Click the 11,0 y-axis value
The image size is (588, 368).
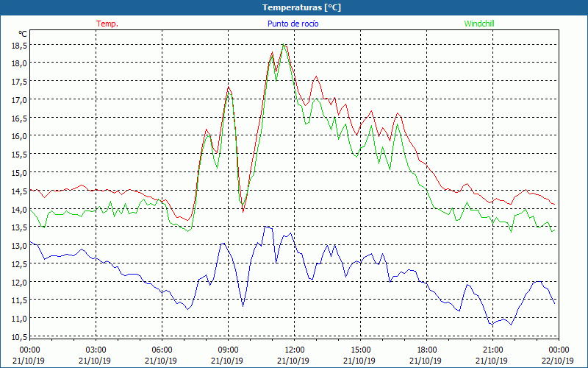pos(21,319)
